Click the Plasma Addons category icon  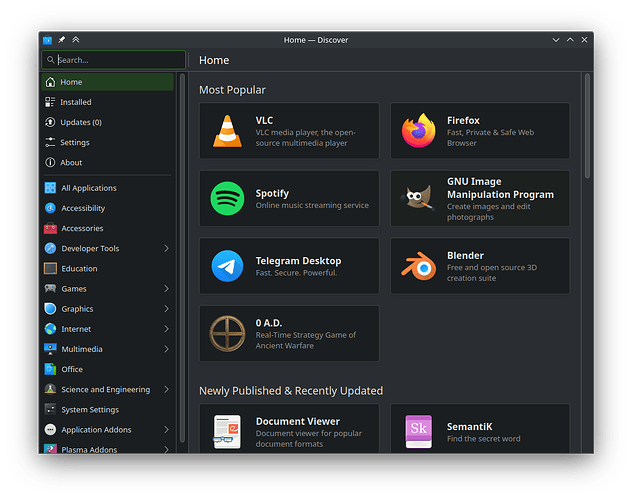(50, 449)
